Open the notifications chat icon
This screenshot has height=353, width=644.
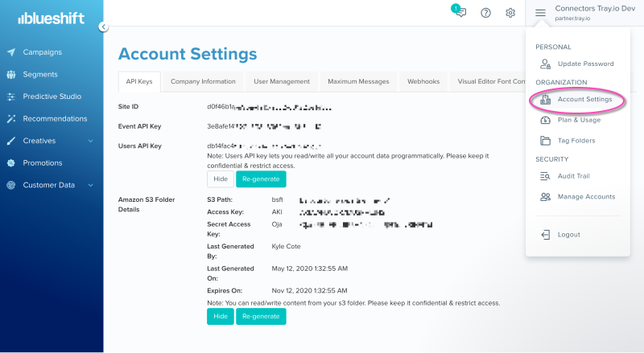(x=460, y=12)
